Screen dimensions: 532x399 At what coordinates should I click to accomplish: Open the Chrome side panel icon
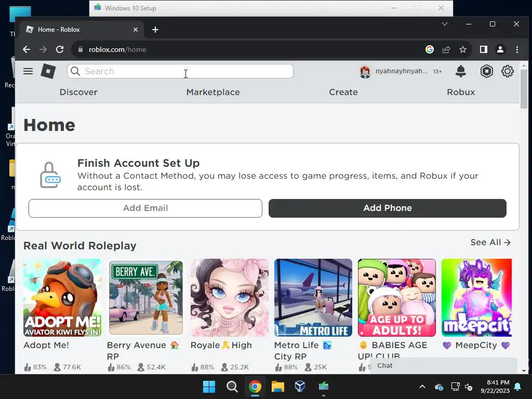click(x=484, y=49)
